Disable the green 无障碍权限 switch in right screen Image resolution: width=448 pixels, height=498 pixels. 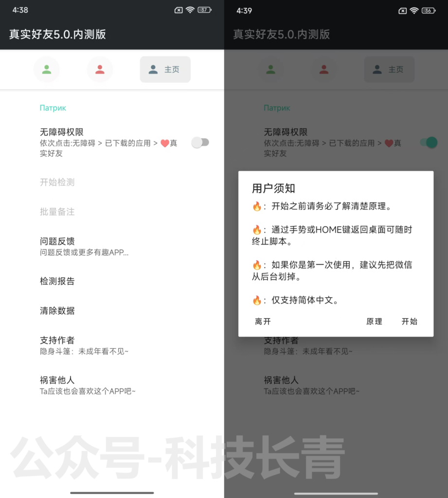tap(429, 142)
